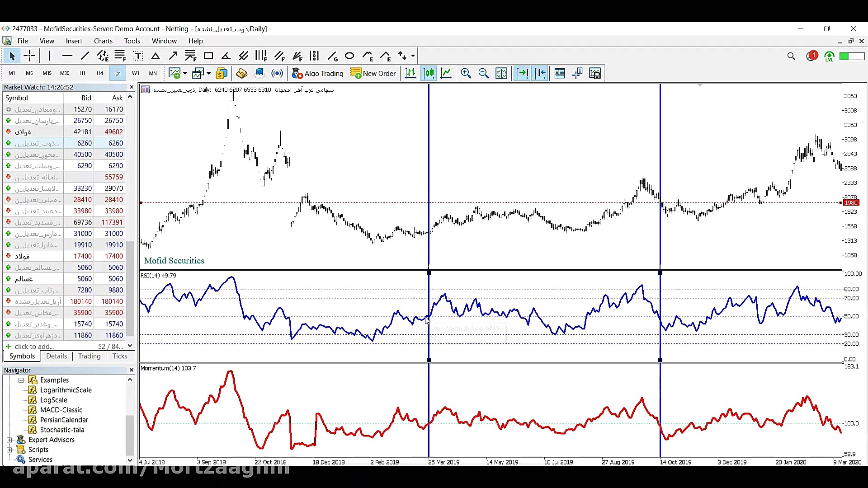868x488 pixels.
Task: Switch to the Ticks tab
Action: click(119, 356)
